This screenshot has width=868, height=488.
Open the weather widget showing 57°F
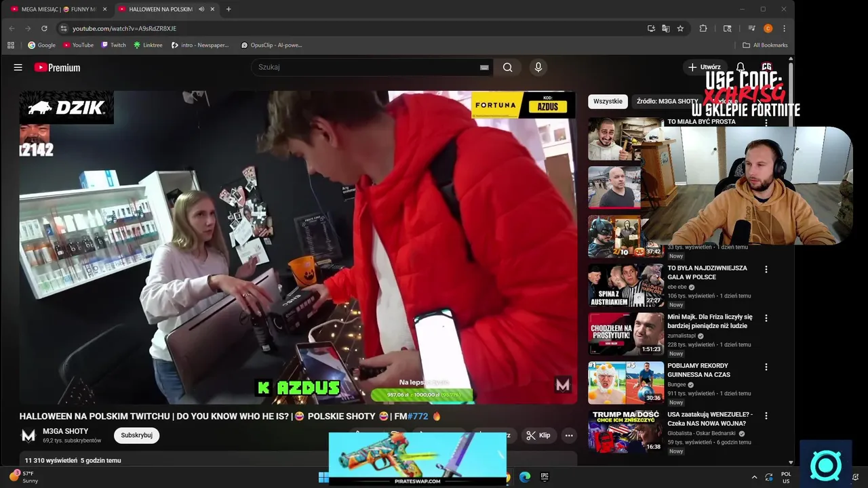(x=24, y=477)
